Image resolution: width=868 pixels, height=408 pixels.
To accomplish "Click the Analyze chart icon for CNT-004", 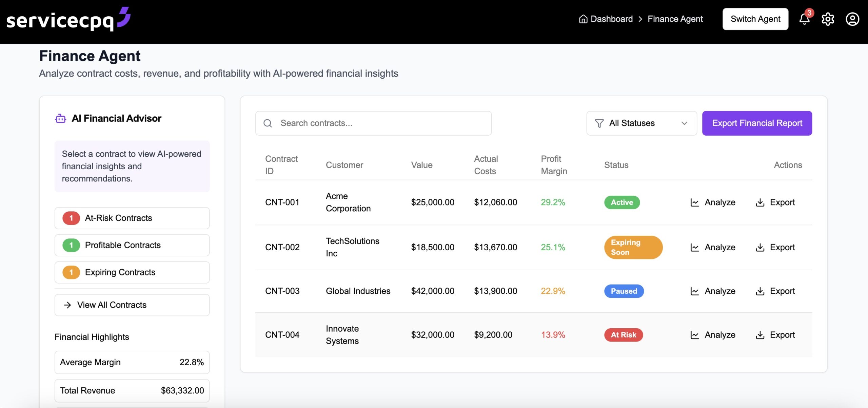I will coord(694,335).
